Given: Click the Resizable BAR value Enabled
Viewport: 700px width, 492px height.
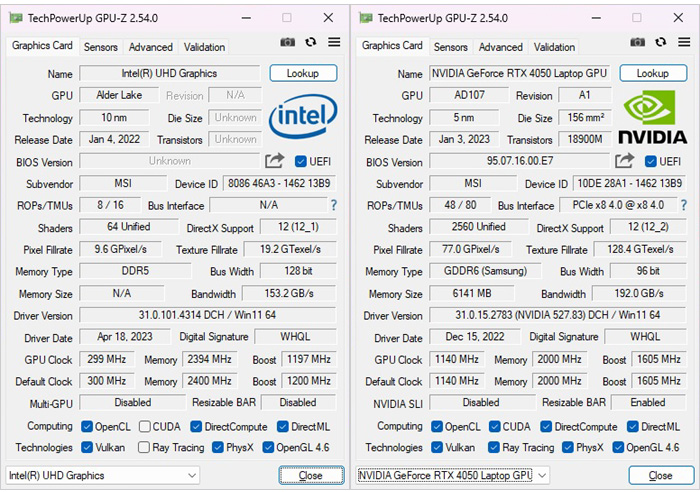Looking at the screenshot, I should coord(648,402).
